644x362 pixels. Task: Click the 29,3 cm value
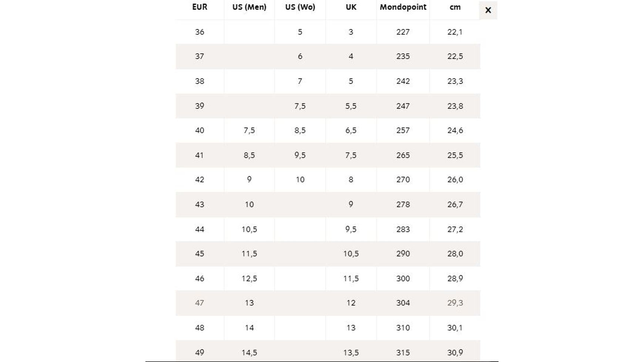(x=455, y=303)
